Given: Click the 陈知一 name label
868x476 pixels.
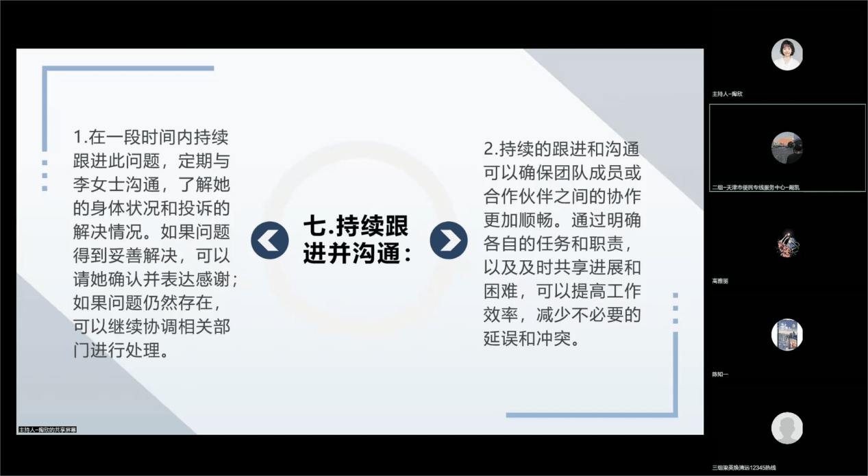Looking at the screenshot, I should pyautogui.click(x=719, y=374).
